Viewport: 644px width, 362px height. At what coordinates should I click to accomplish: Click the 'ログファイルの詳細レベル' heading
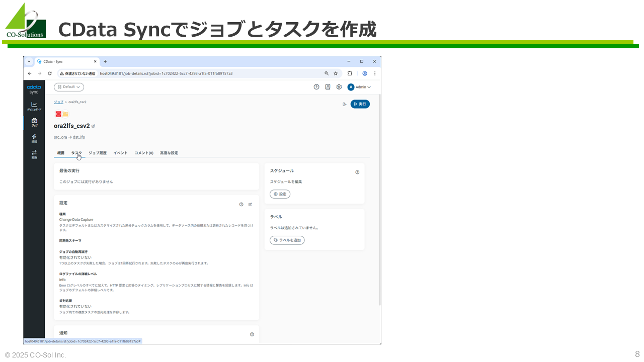click(x=78, y=274)
